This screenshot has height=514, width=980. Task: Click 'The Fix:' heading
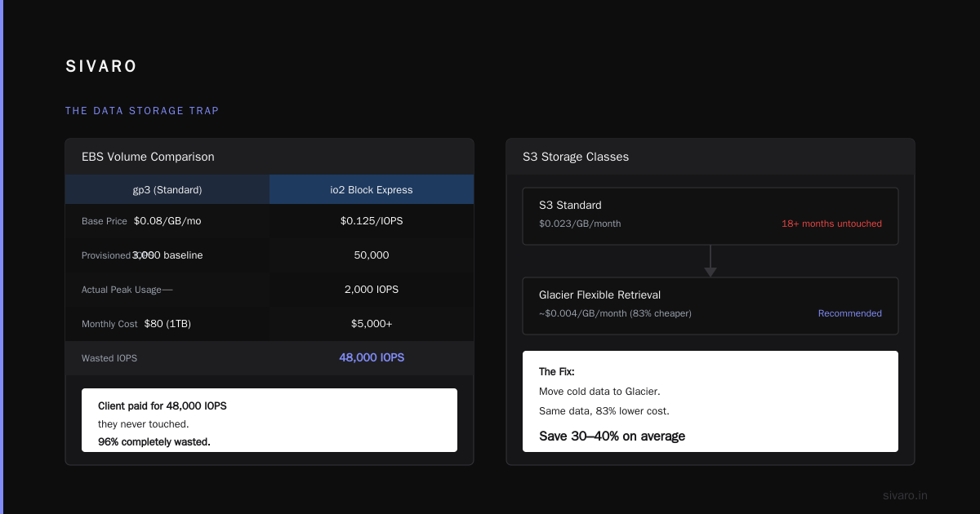click(556, 372)
